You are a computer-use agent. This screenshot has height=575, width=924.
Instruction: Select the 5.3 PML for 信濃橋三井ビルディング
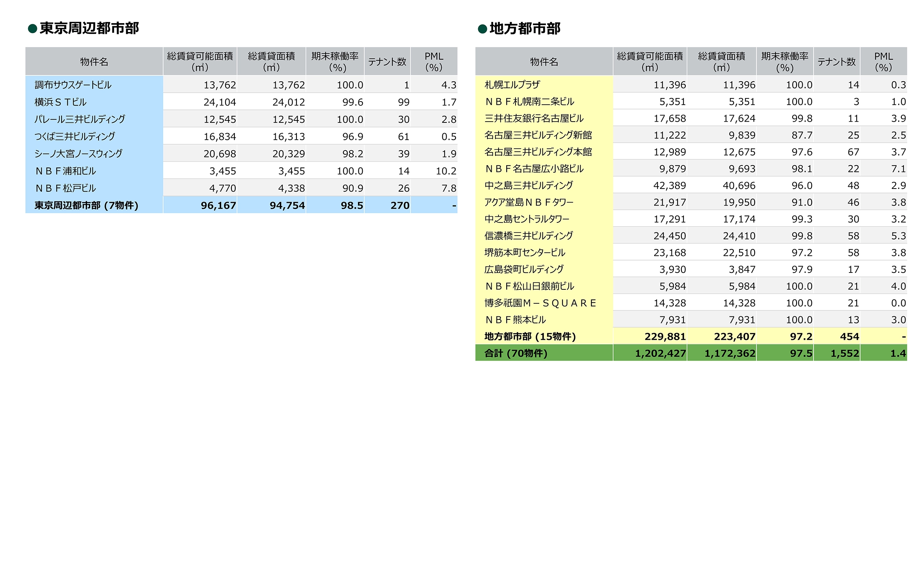tap(898, 236)
